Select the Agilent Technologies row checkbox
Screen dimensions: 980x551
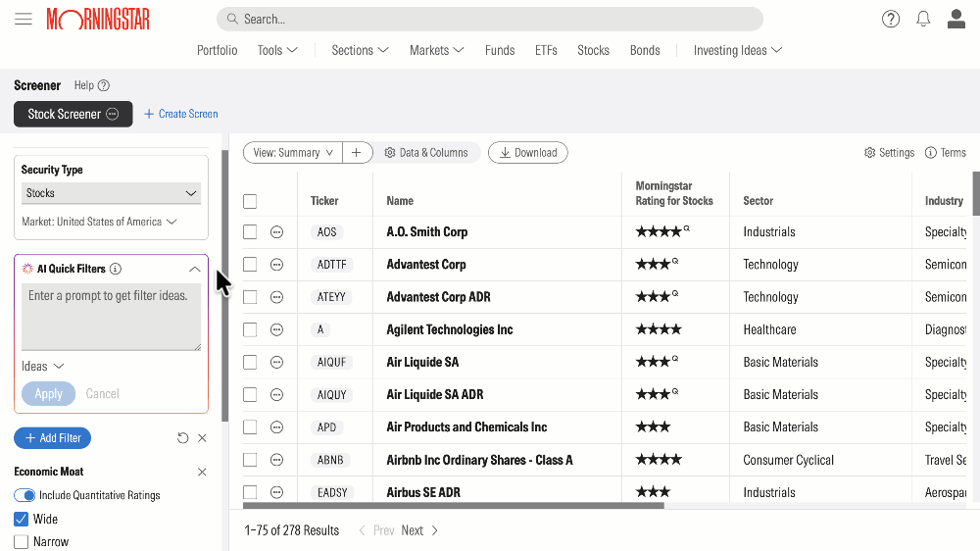coord(250,329)
